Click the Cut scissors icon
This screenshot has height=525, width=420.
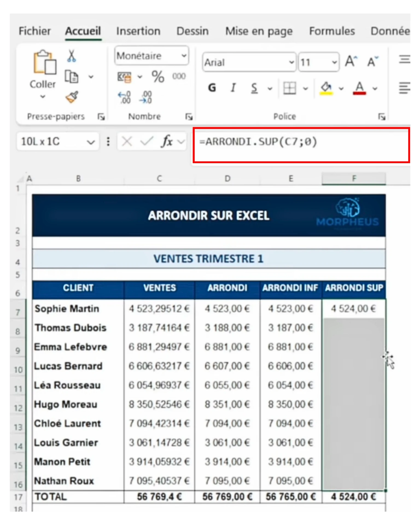[71, 56]
